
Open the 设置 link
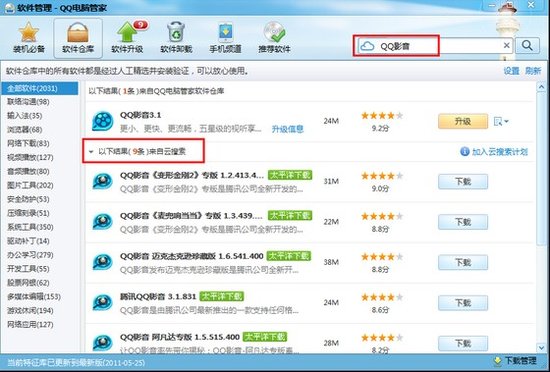(511, 71)
